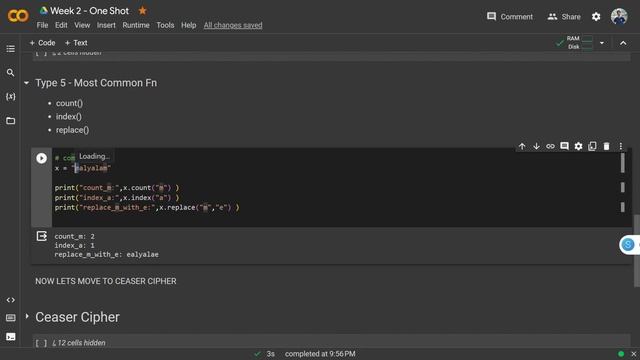This screenshot has height=360, width=640.
Task: Open the variables inspector panel
Action: tap(11, 96)
